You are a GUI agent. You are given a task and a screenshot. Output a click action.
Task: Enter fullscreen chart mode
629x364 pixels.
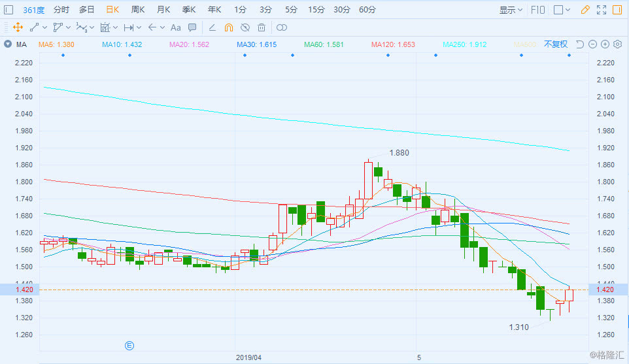pyautogui.click(x=602, y=10)
